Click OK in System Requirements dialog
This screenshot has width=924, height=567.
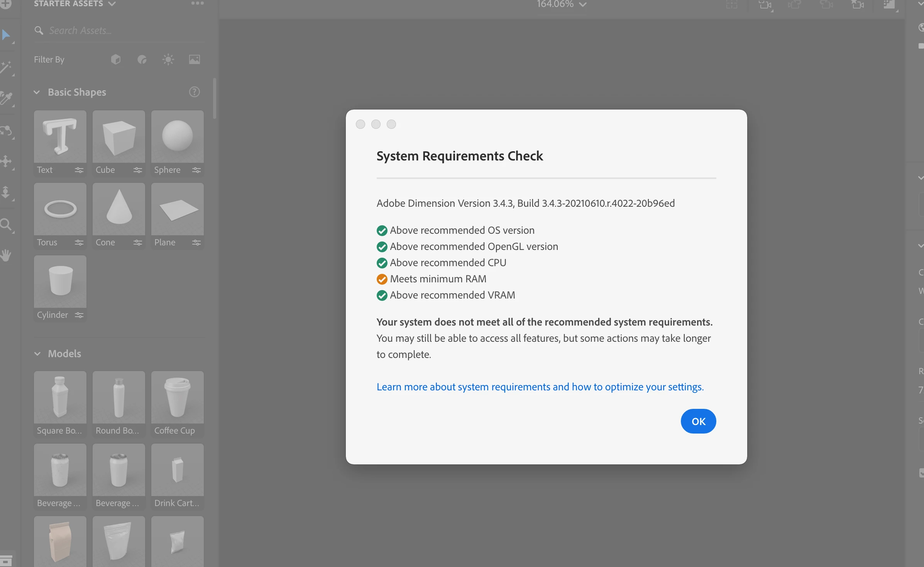coord(698,421)
